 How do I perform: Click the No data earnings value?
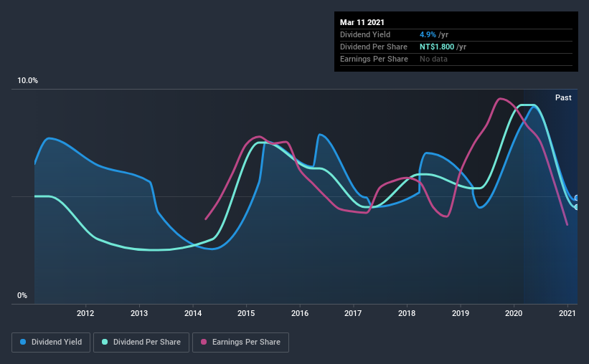433,59
